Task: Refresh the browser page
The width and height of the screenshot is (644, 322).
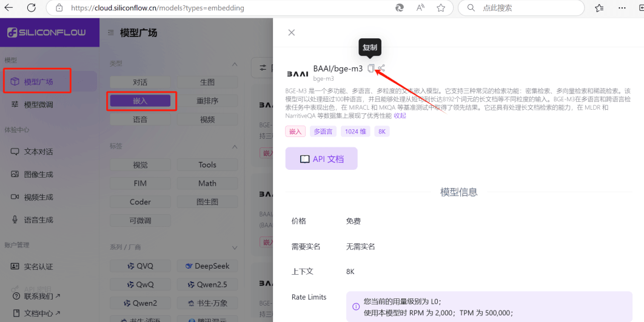Action: [x=32, y=8]
